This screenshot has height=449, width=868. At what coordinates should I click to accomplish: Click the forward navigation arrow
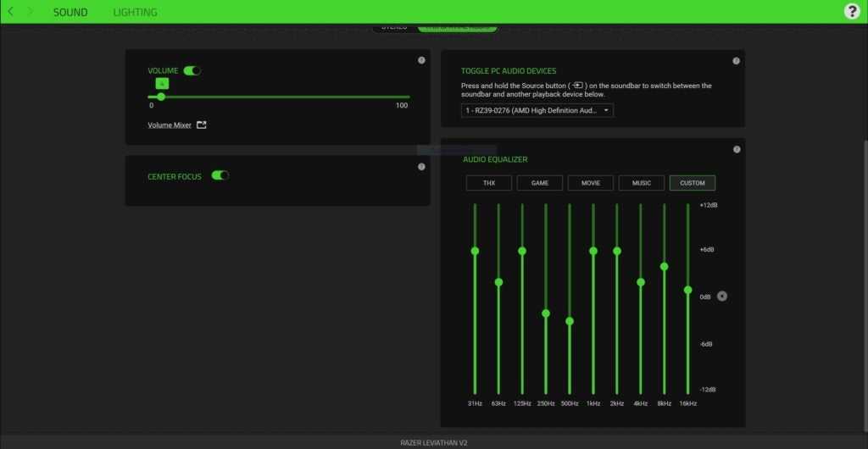tap(31, 12)
